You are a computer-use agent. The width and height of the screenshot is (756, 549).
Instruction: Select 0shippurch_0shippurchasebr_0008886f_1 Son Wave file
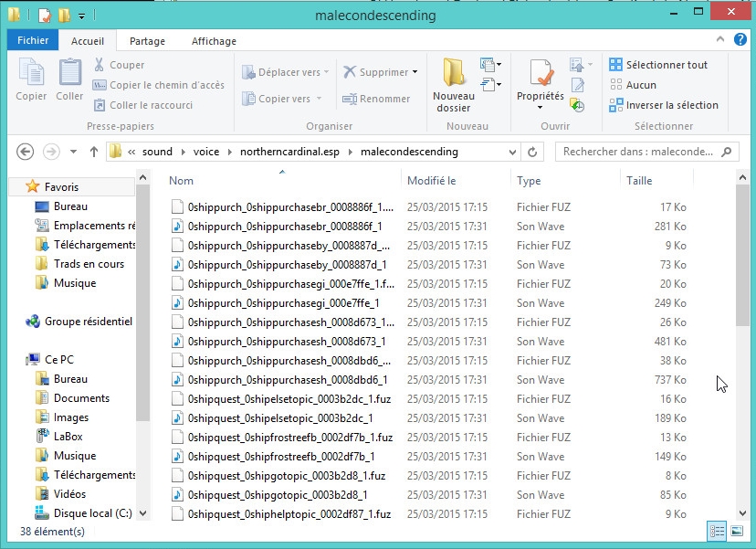285,227
